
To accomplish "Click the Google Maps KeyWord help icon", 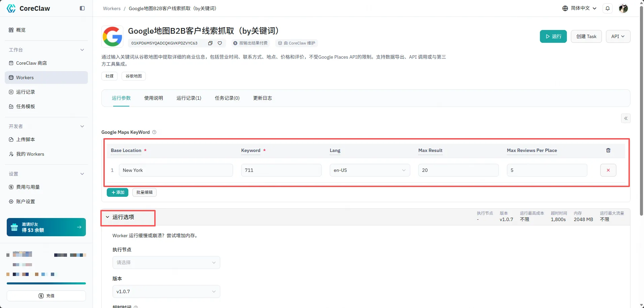I will click(154, 132).
